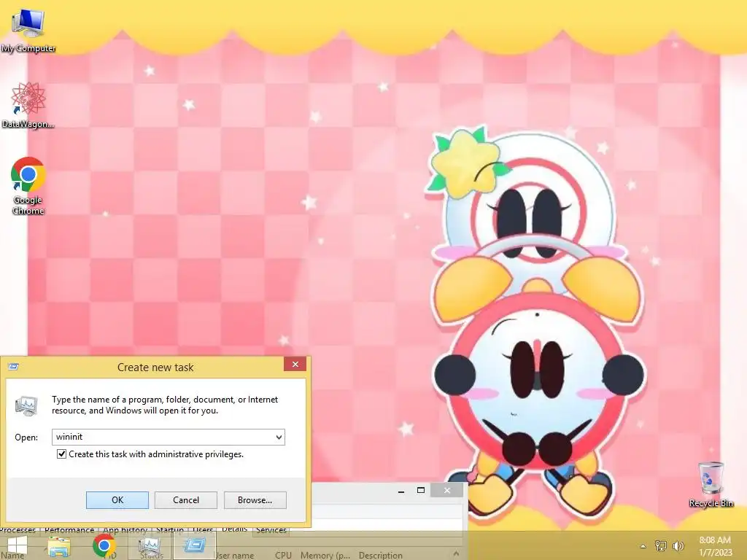Open the 8:08 AM clock and date
The width and height of the screenshot is (747, 560).
pyautogui.click(x=715, y=546)
